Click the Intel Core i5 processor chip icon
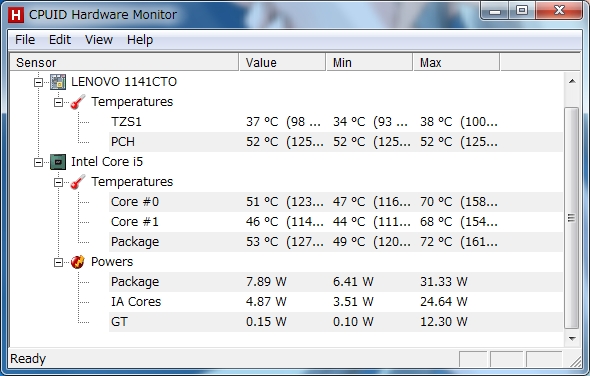590x376 pixels. pos(58,162)
